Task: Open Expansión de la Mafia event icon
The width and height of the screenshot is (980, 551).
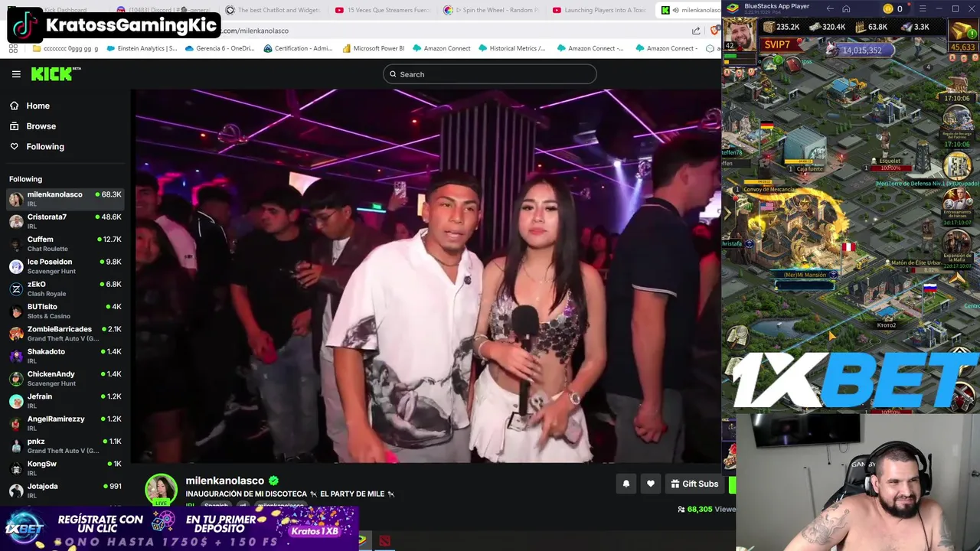Action: pyautogui.click(x=957, y=244)
